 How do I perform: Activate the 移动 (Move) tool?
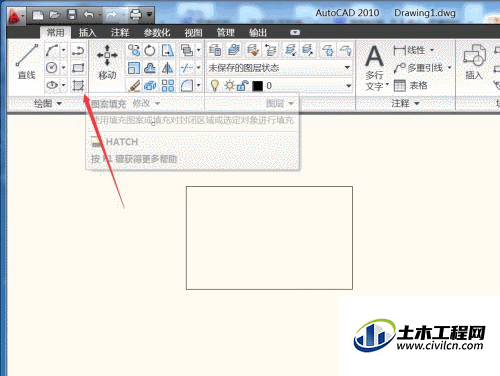(x=107, y=62)
